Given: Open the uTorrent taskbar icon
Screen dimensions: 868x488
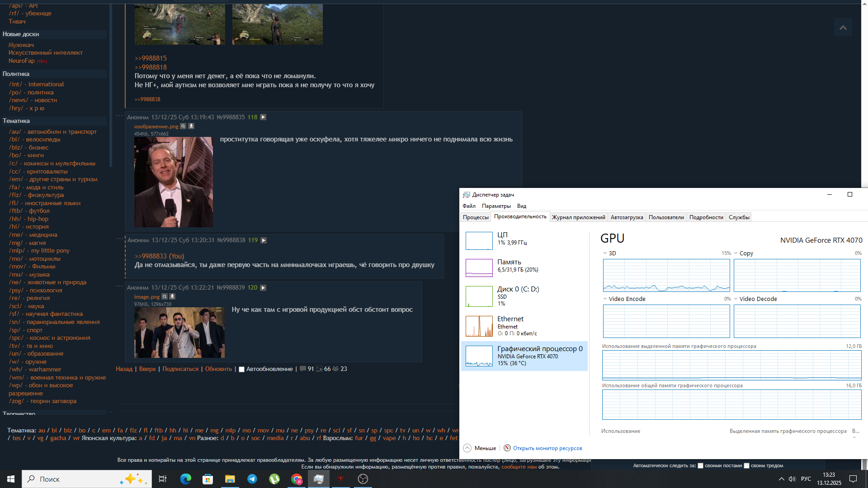Looking at the screenshot, I should (274, 479).
